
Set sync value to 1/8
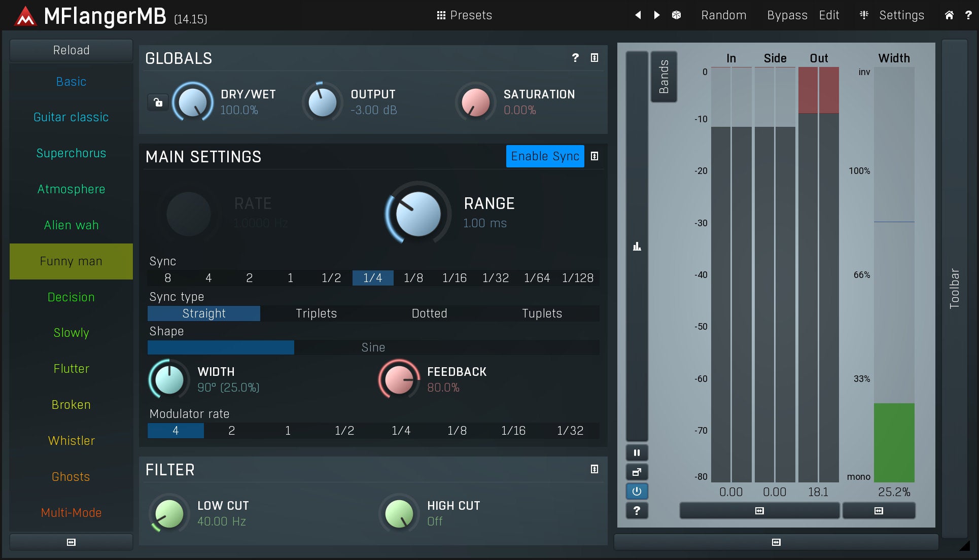pos(413,278)
